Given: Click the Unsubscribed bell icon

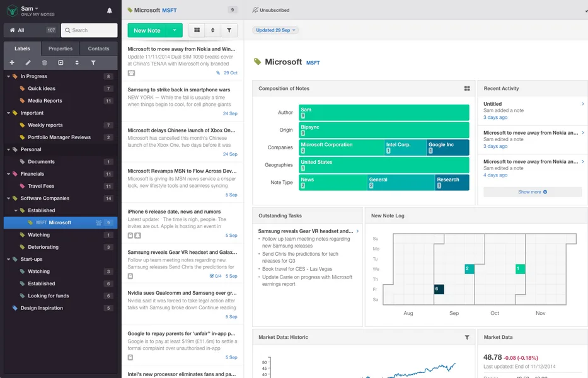Looking at the screenshot, I should (x=255, y=10).
